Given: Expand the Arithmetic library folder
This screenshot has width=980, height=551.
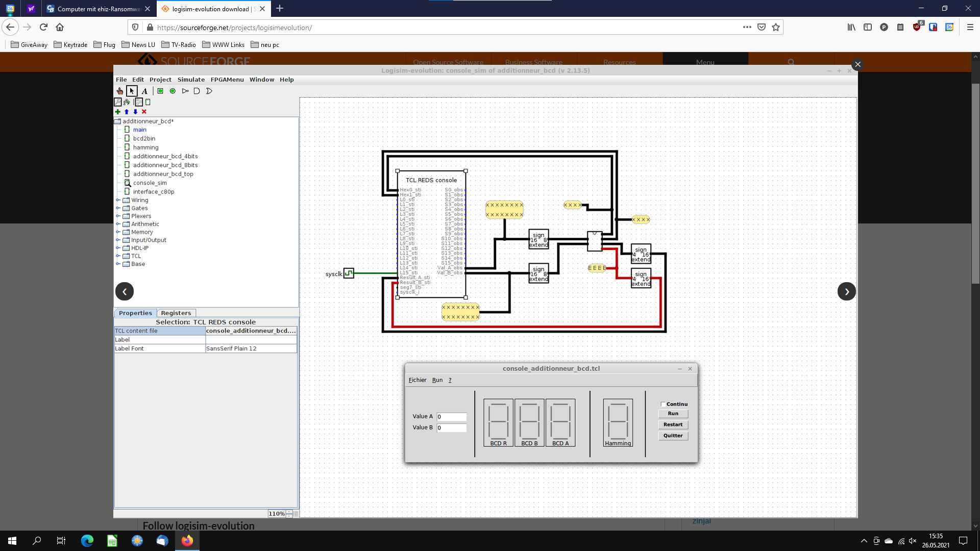Looking at the screenshot, I should (118, 224).
